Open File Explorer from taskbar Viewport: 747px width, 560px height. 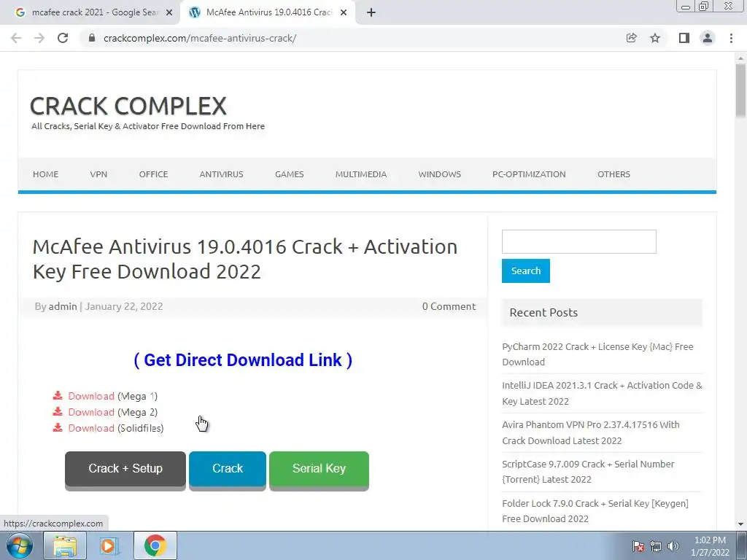coord(65,545)
